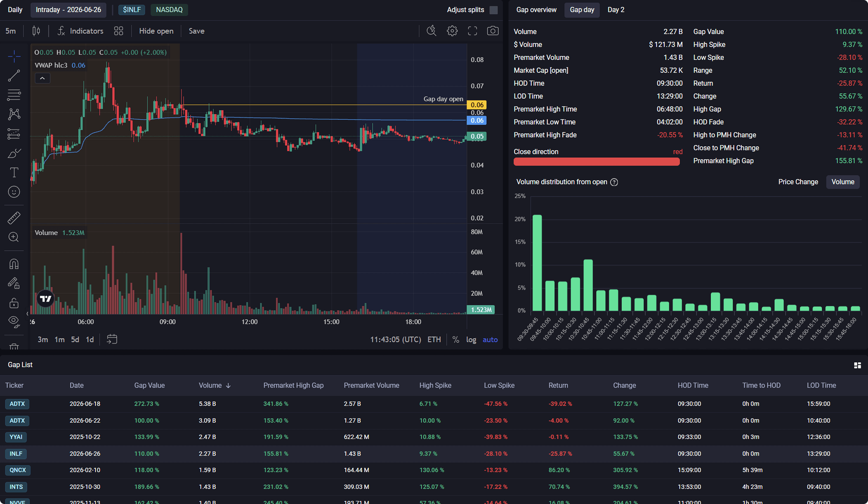Select the Intraday - 2026-06-26 tab
Screen dimensions: 868x504
click(68, 10)
